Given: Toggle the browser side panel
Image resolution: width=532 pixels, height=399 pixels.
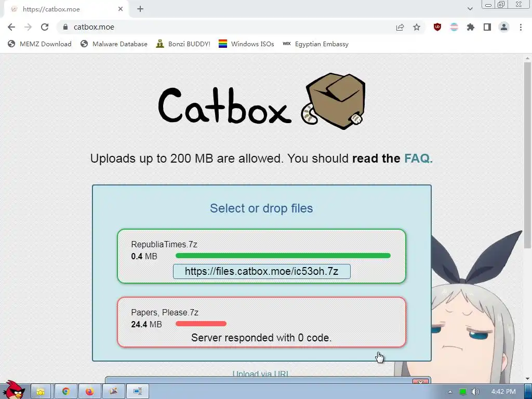Looking at the screenshot, I should click(x=487, y=27).
